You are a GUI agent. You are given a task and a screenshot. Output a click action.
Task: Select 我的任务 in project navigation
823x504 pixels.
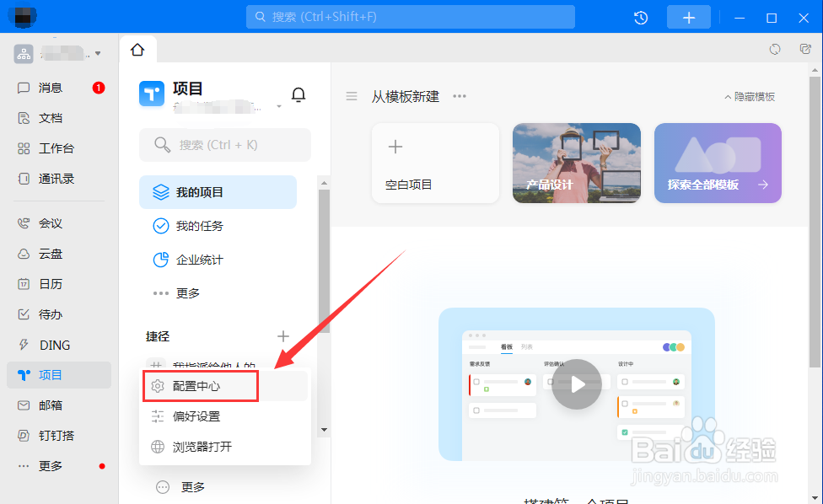(218, 226)
